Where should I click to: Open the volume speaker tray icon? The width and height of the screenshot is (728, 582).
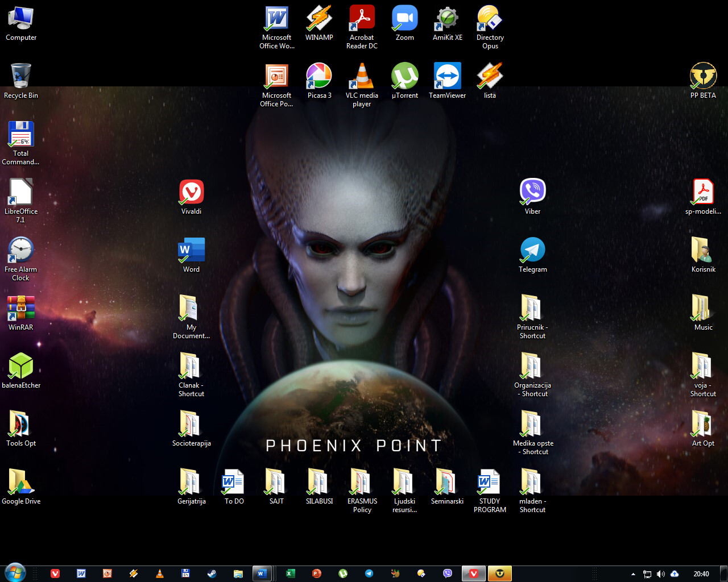tap(660, 574)
